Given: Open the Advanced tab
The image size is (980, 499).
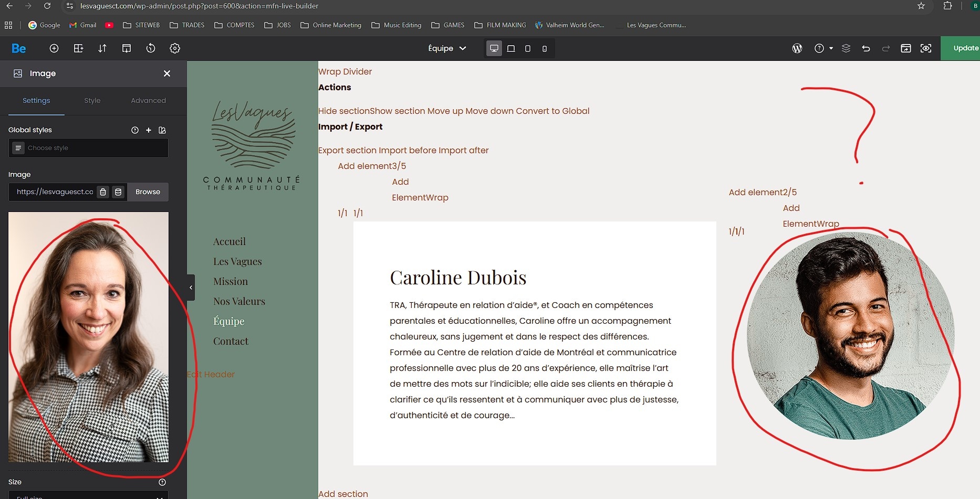Looking at the screenshot, I should click(148, 100).
